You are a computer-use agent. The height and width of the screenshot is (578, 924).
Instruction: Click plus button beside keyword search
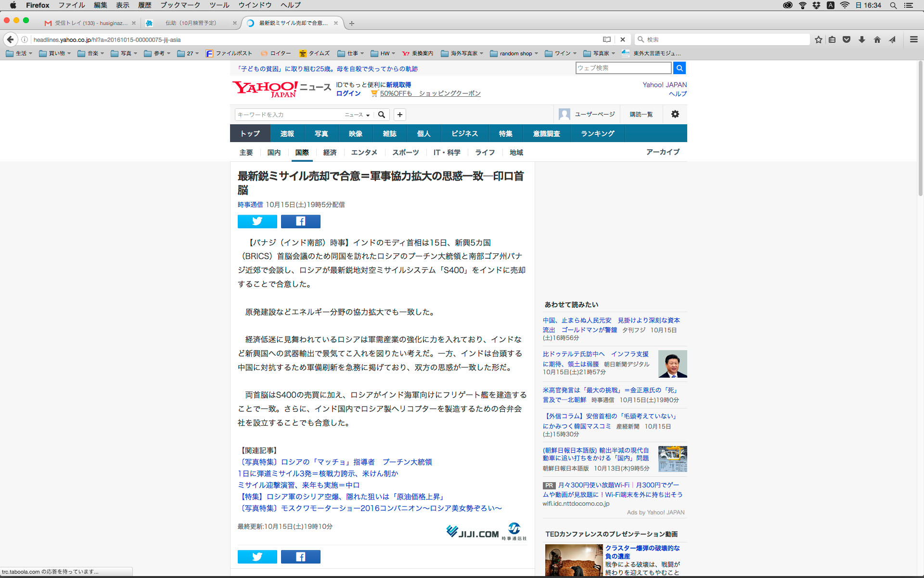(x=399, y=115)
